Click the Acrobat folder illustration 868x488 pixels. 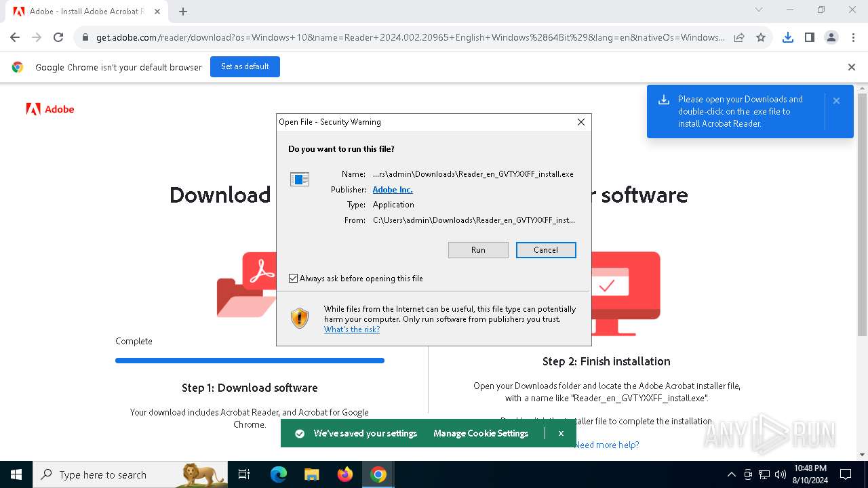(246, 285)
